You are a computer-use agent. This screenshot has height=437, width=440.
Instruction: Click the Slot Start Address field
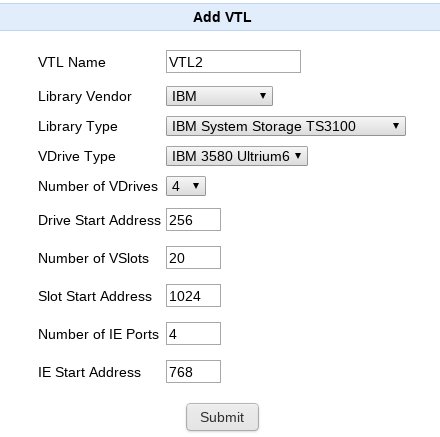point(193,296)
